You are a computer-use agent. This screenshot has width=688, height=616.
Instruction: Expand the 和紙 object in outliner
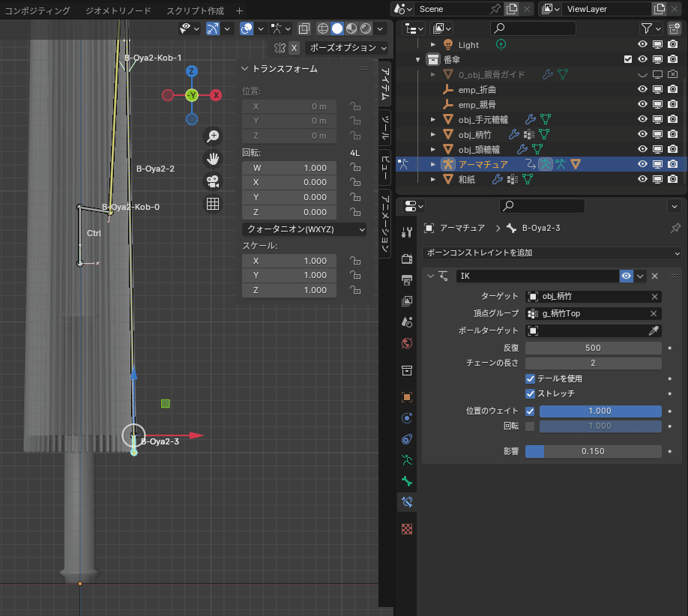point(432,179)
